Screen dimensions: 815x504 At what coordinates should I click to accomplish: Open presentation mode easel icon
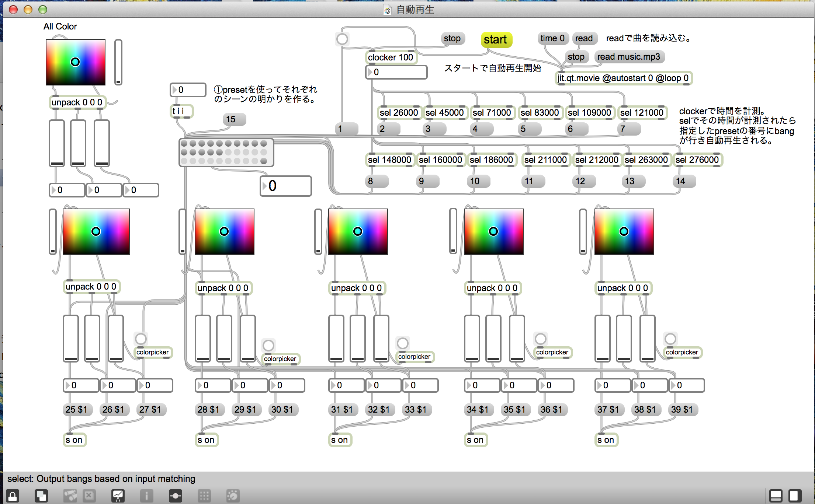pyautogui.click(x=118, y=496)
